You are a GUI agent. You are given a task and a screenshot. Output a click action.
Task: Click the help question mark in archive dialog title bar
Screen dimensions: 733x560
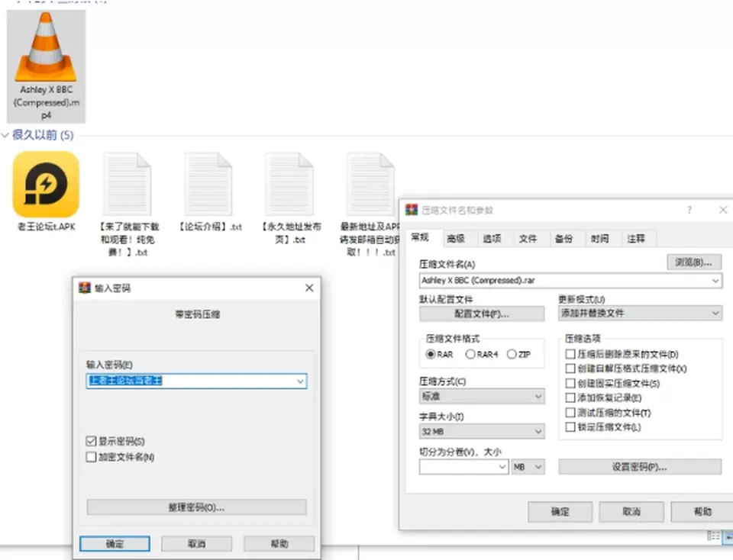(x=689, y=210)
